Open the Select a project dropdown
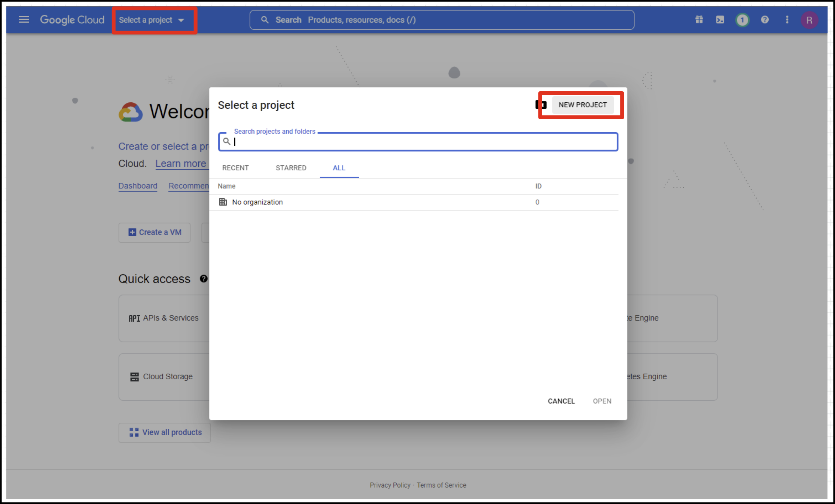The height and width of the screenshot is (504, 835). pos(151,20)
